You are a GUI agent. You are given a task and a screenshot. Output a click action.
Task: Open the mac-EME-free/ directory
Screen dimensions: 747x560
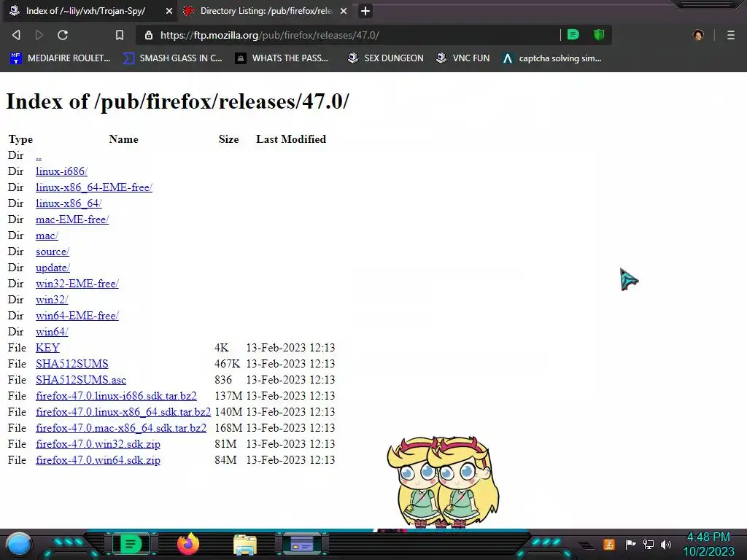click(72, 219)
